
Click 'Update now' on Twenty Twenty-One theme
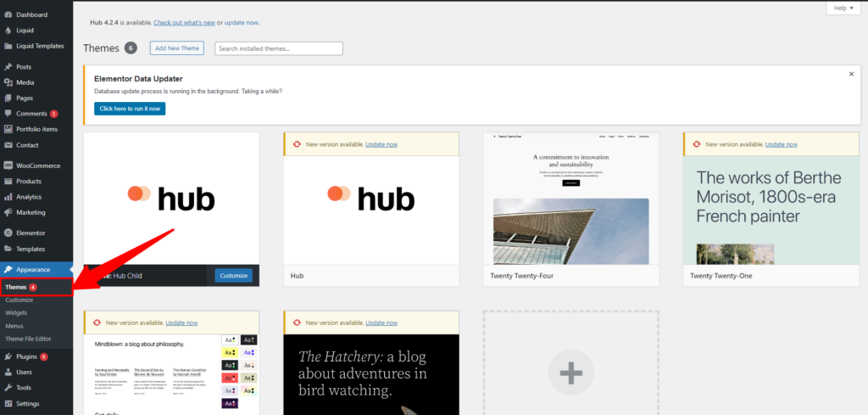tap(781, 144)
